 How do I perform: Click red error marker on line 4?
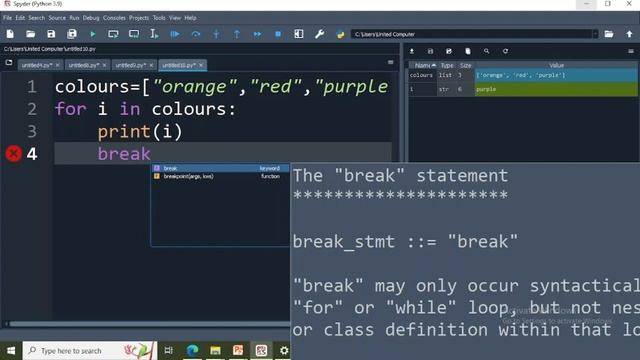13,154
